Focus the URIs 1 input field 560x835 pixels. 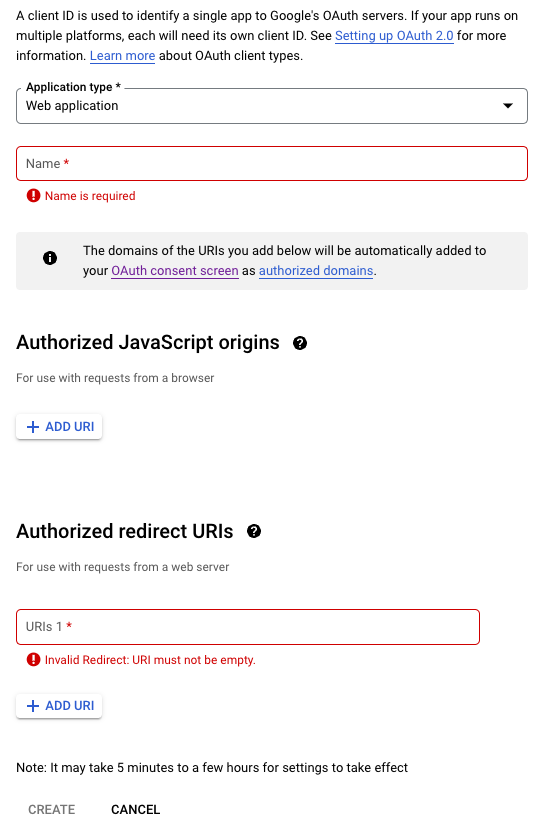[248, 627]
